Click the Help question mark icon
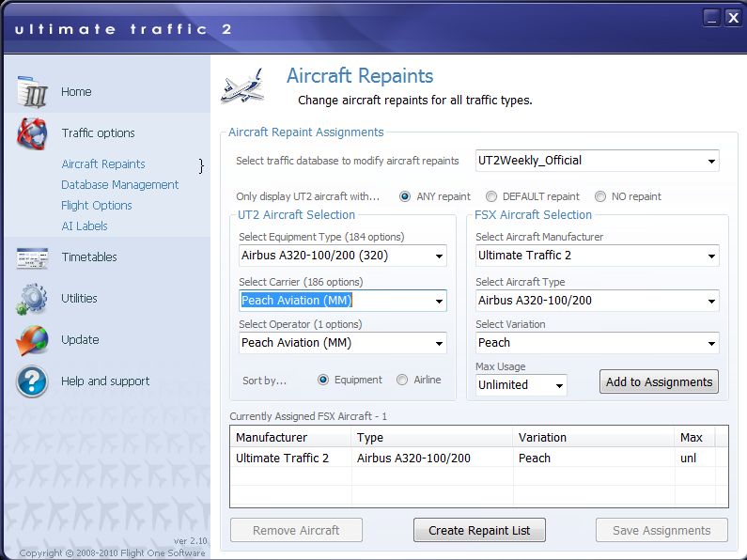 [x=32, y=381]
